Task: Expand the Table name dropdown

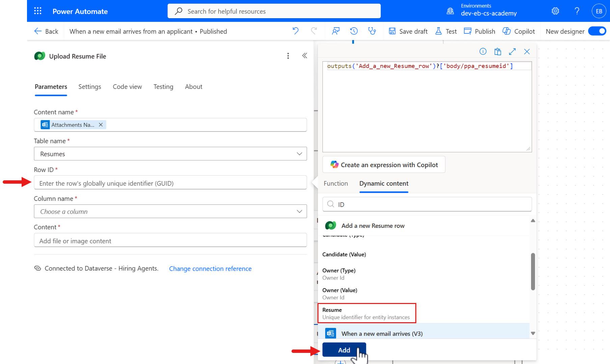Action: point(299,154)
